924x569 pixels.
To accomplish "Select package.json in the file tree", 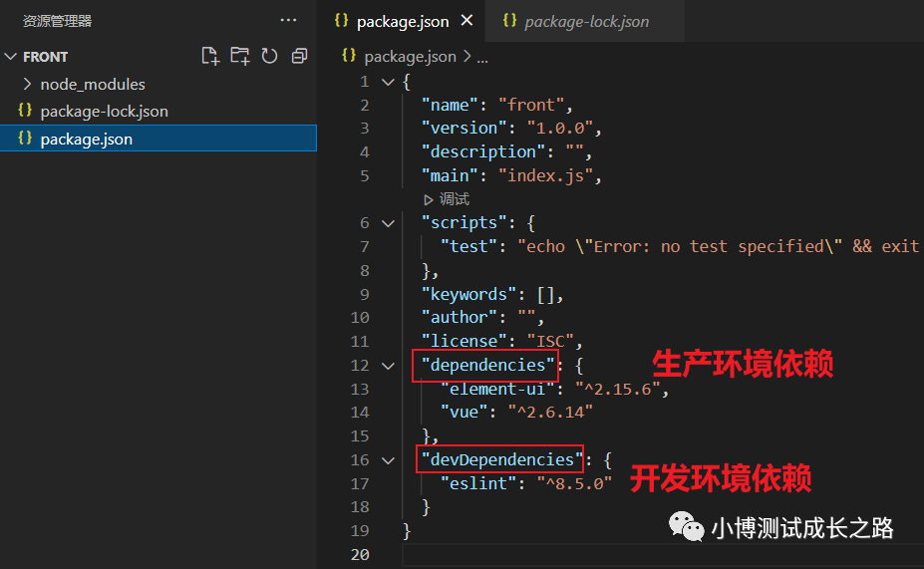I will pos(86,139).
